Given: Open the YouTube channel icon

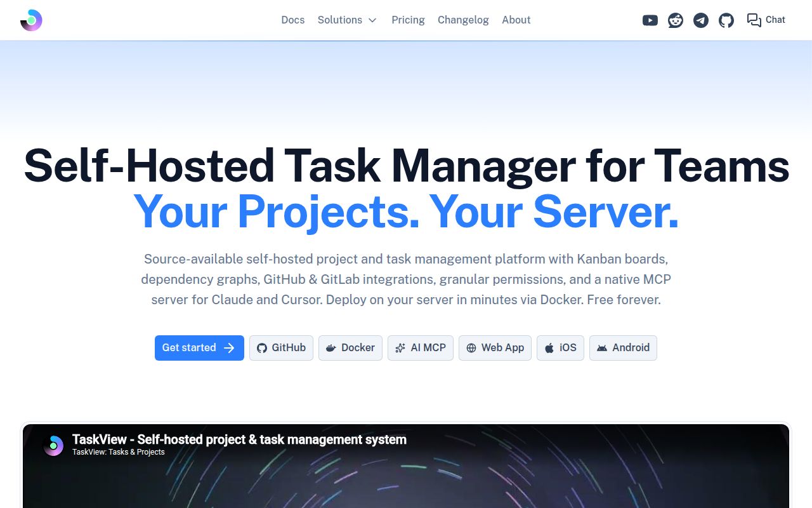Looking at the screenshot, I should pyautogui.click(x=650, y=20).
